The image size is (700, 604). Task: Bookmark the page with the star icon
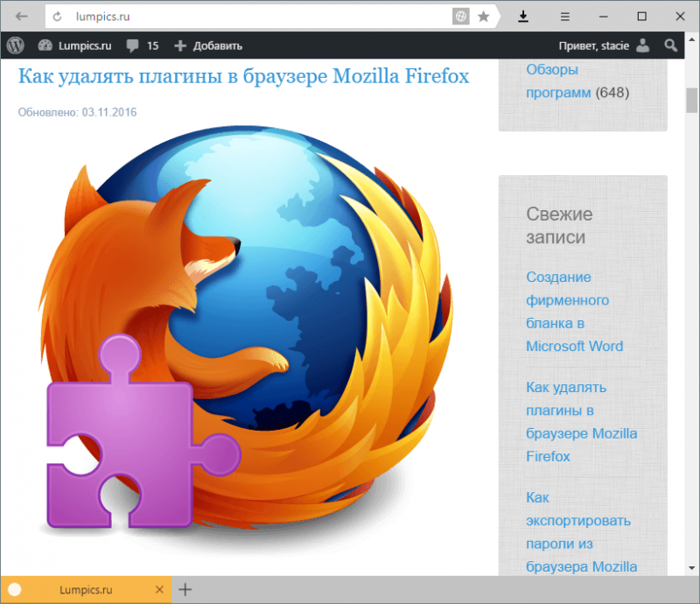click(484, 17)
